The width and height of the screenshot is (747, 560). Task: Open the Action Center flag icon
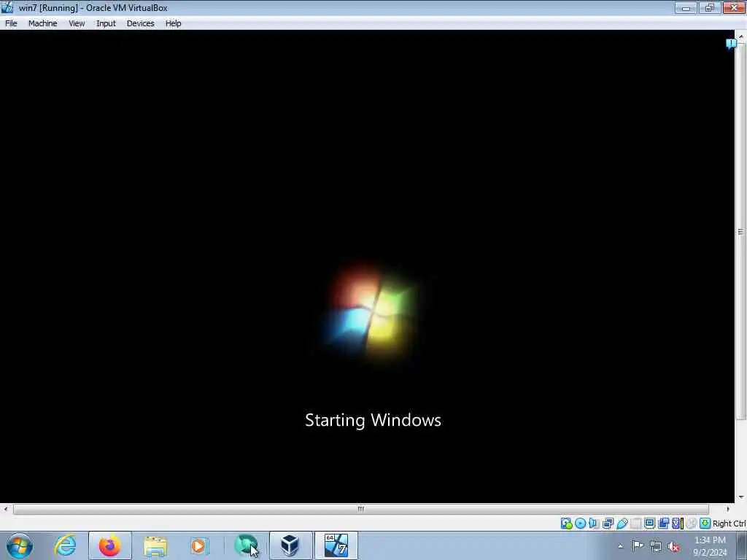click(638, 546)
